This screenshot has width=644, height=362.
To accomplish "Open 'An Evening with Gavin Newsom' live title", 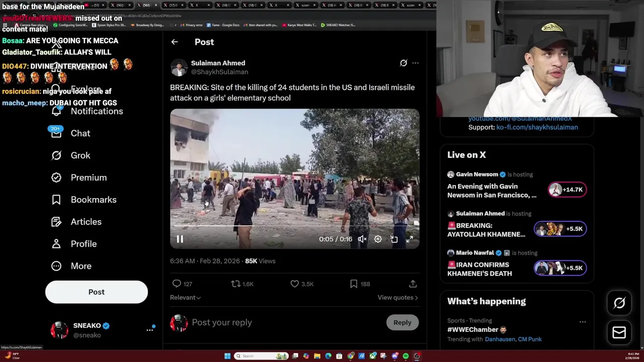I will [492, 191].
